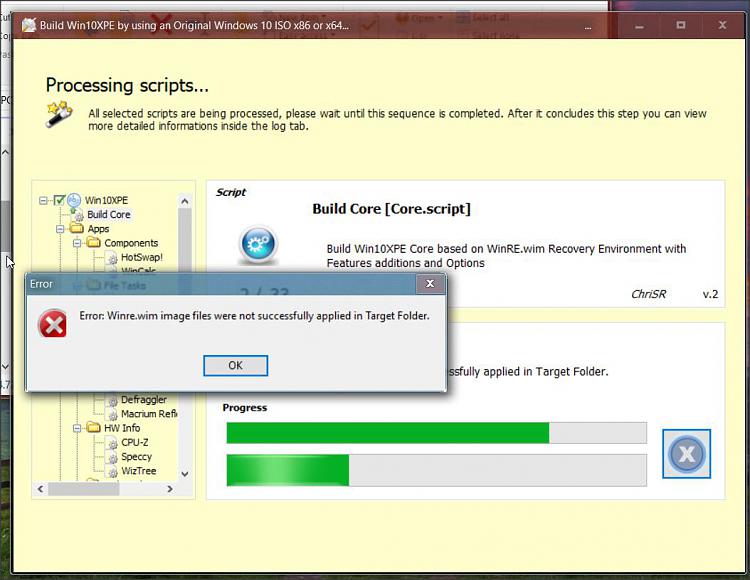Select the Apps folder in tree
This screenshot has width=750, height=580.
click(x=98, y=229)
